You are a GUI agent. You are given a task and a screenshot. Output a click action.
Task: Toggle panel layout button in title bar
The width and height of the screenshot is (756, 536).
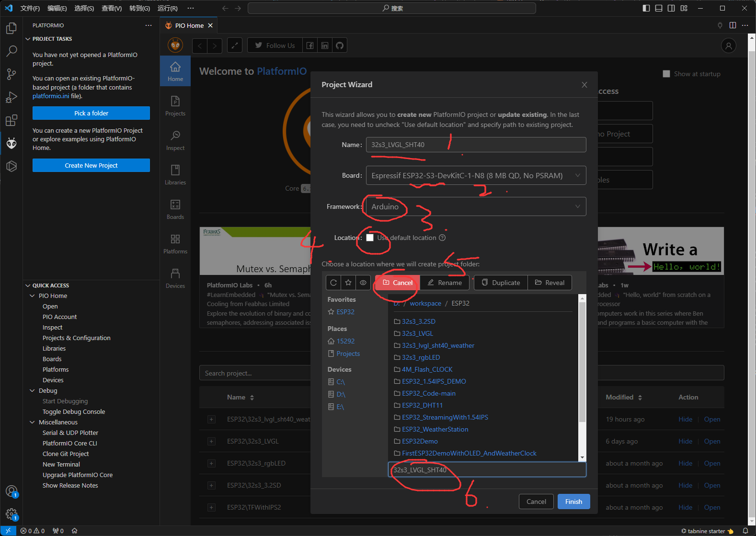[x=659, y=8]
